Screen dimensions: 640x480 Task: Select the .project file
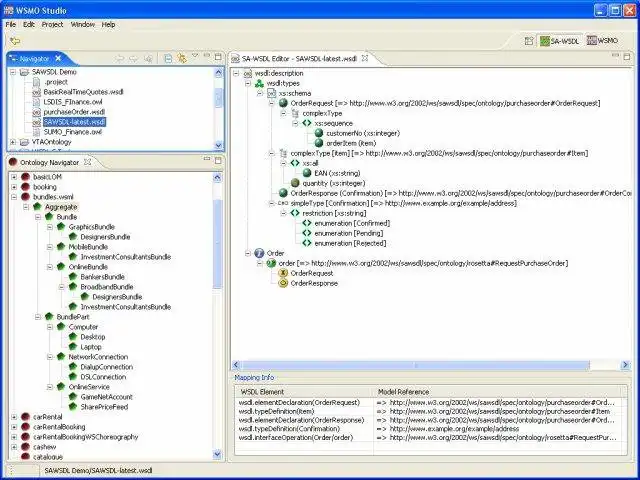point(56,82)
